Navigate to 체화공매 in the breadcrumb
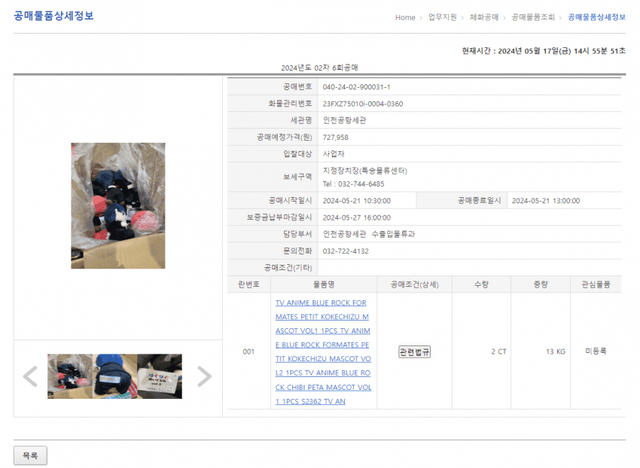The height and width of the screenshot is (468, 640). (484, 17)
